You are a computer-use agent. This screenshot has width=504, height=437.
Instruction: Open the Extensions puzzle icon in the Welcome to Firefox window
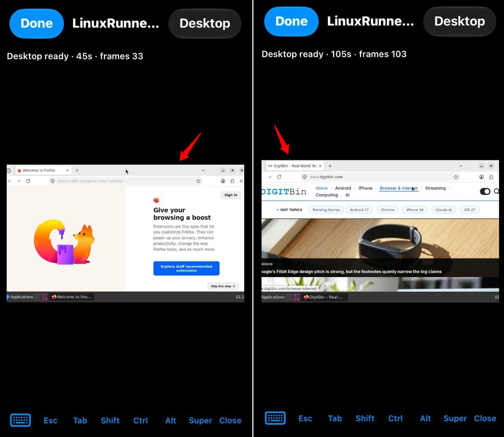(232, 181)
